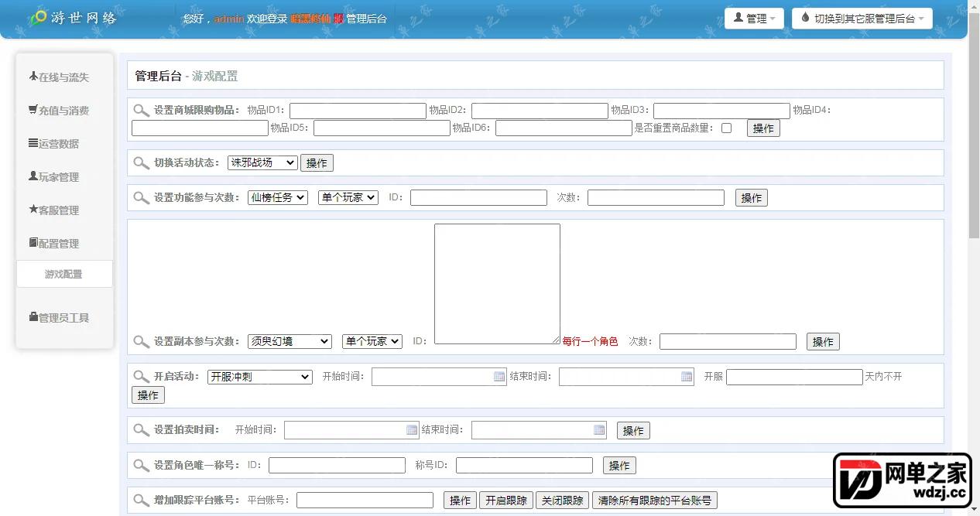This screenshot has width=980, height=516.
Task: Click 清除所有跟踪的平台账号 button
Action: coord(655,501)
